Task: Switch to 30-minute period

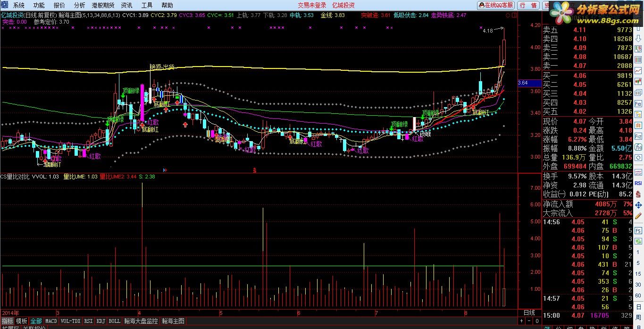Action: pyautogui.click(x=638, y=285)
